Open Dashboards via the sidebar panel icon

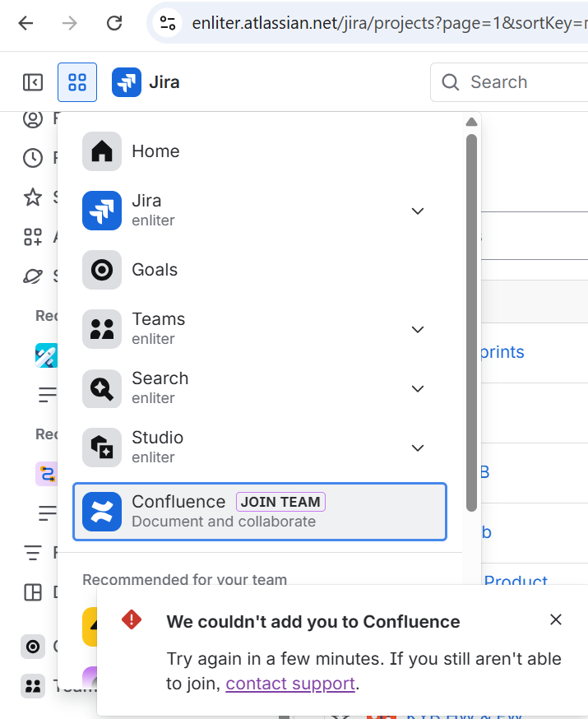(x=33, y=591)
